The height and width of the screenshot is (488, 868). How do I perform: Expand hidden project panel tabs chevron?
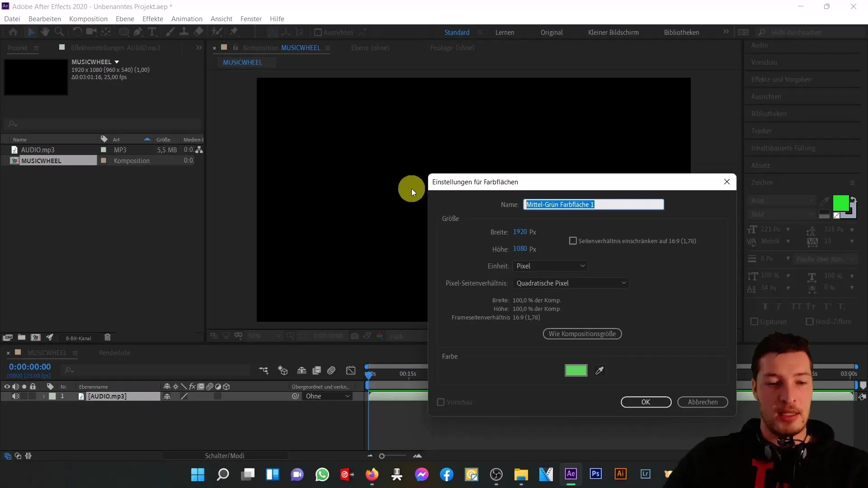click(198, 47)
